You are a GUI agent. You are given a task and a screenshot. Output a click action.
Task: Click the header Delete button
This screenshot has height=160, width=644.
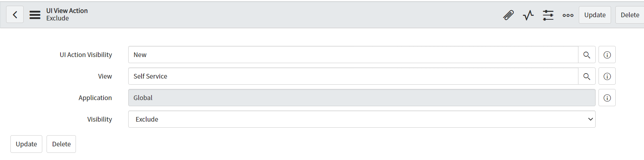[x=630, y=15]
